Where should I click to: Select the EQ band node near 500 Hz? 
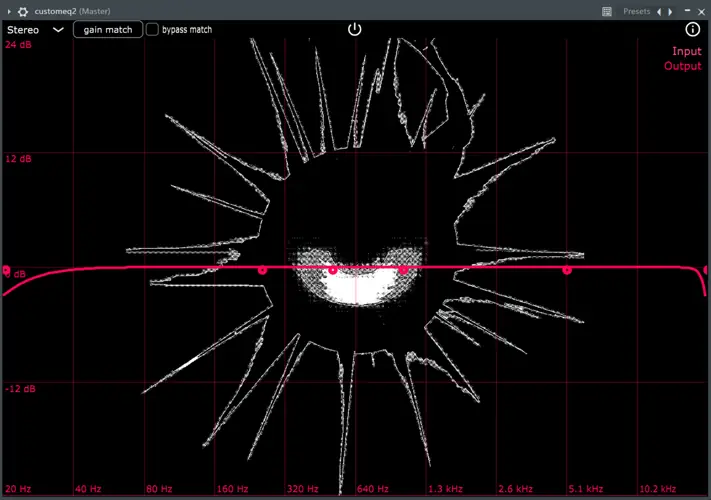click(333, 270)
